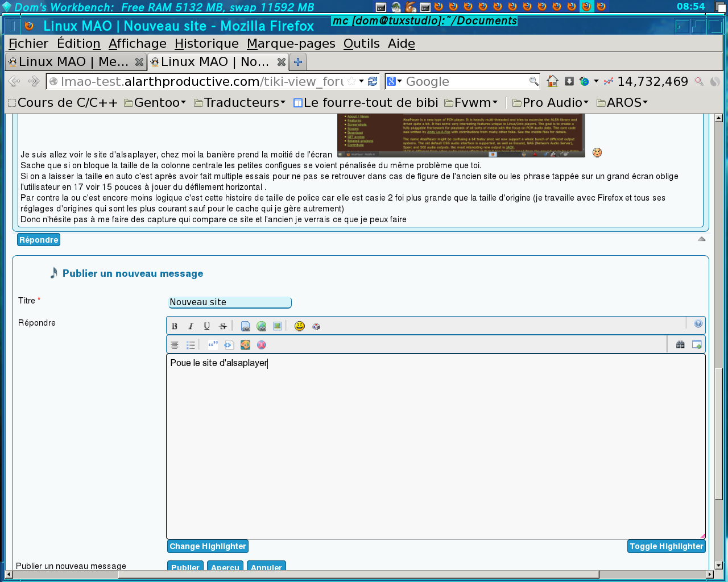
Task: Go back to the previous page
Action: [x=15, y=81]
